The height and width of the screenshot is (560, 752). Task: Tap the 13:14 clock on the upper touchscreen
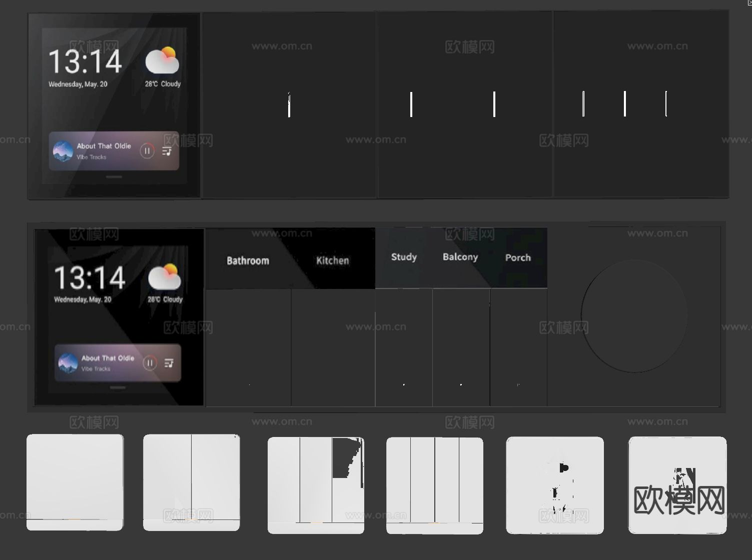pos(85,61)
